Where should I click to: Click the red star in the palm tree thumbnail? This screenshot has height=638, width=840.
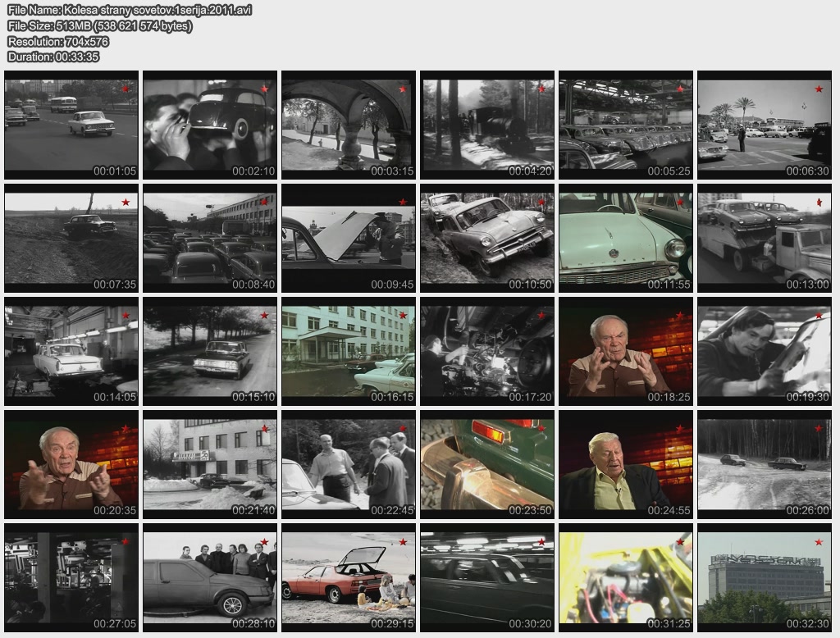pyautogui.click(x=819, y=89)
